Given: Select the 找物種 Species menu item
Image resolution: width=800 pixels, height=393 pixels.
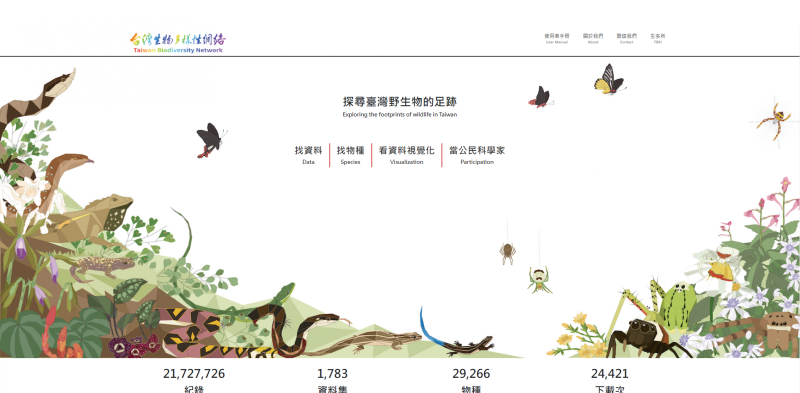Looking at the screenshot, I should [x=351, y=155].
